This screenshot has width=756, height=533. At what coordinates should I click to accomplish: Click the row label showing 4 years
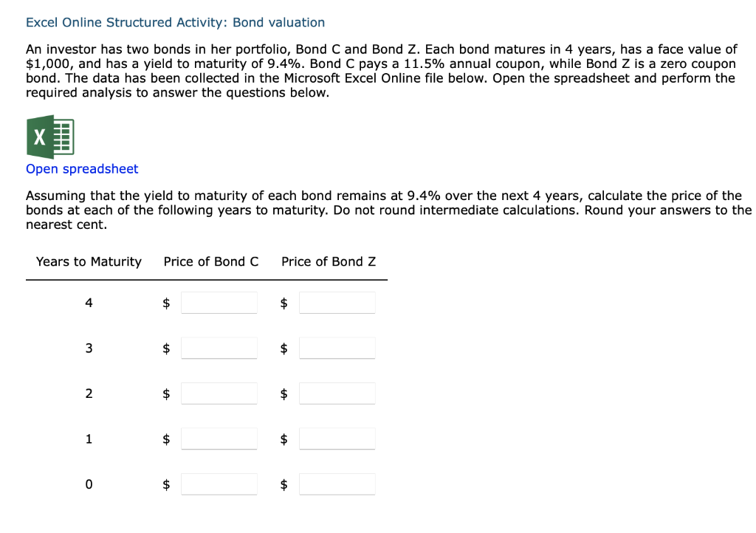pos(89,302)
